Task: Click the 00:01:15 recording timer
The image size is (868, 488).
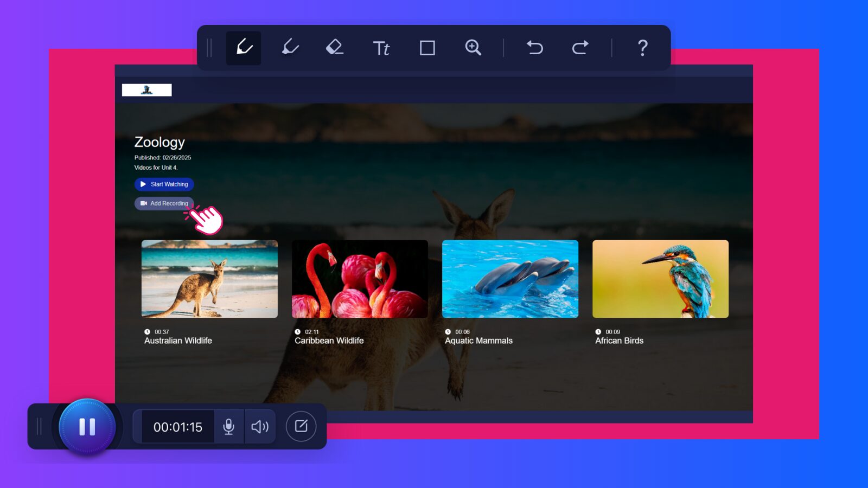Action: tap(177, 427)
